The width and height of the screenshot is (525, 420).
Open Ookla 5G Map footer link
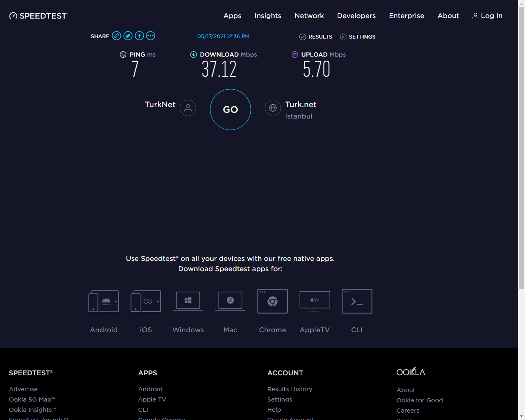(32, 399)
